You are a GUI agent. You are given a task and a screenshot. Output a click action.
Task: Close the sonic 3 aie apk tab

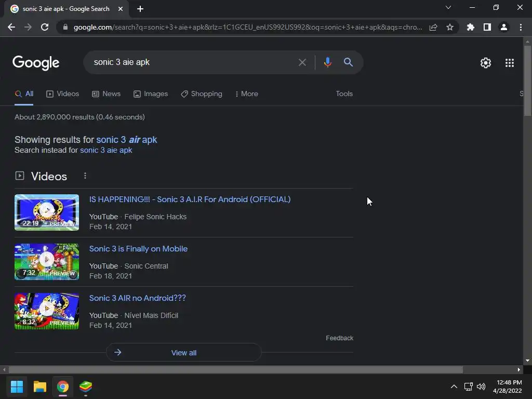121,9
